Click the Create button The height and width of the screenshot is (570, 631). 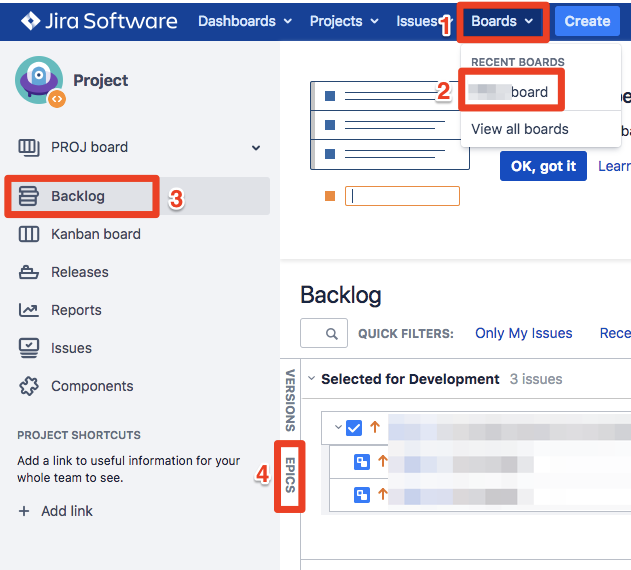pos(587,21)
